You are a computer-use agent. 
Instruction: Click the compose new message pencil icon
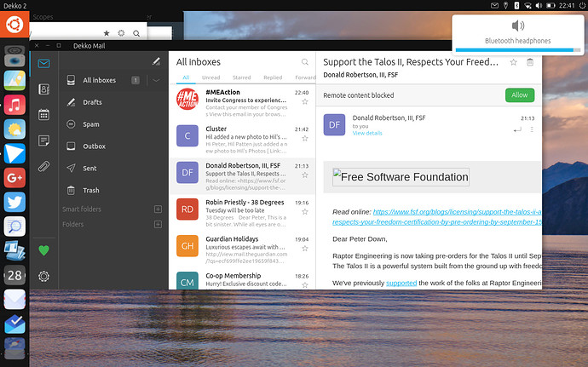click(x=156, y=61)
